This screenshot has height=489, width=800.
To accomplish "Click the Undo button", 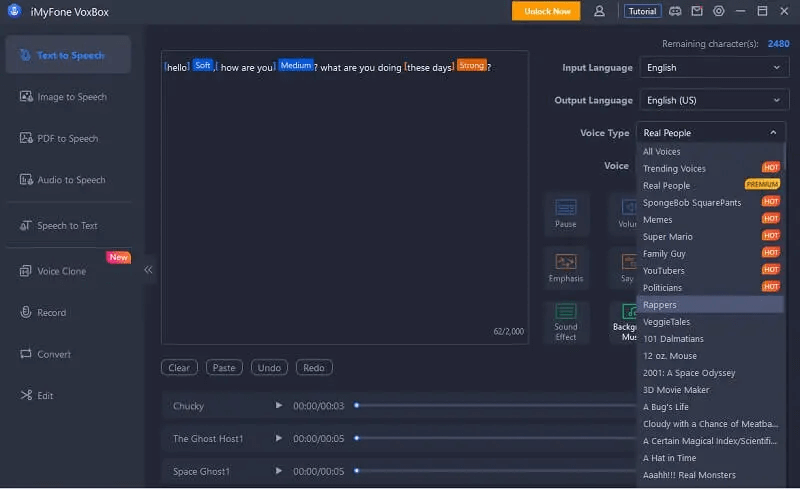I will (269, 368).
